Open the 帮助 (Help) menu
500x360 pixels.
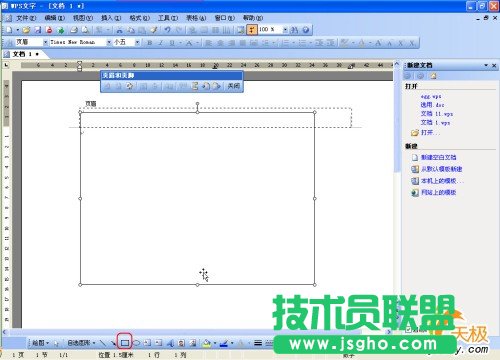click(x=253, y=18)
